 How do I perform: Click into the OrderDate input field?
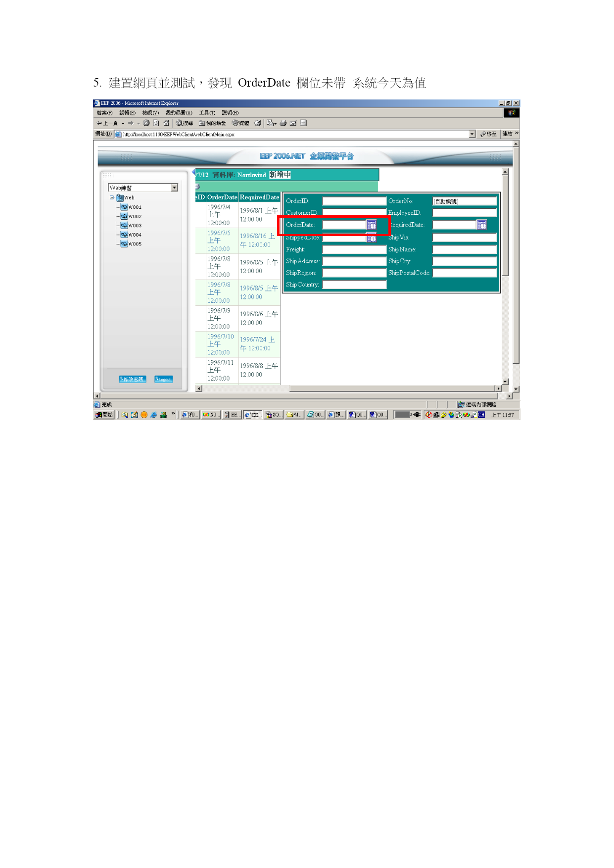(x=344, y=225)
